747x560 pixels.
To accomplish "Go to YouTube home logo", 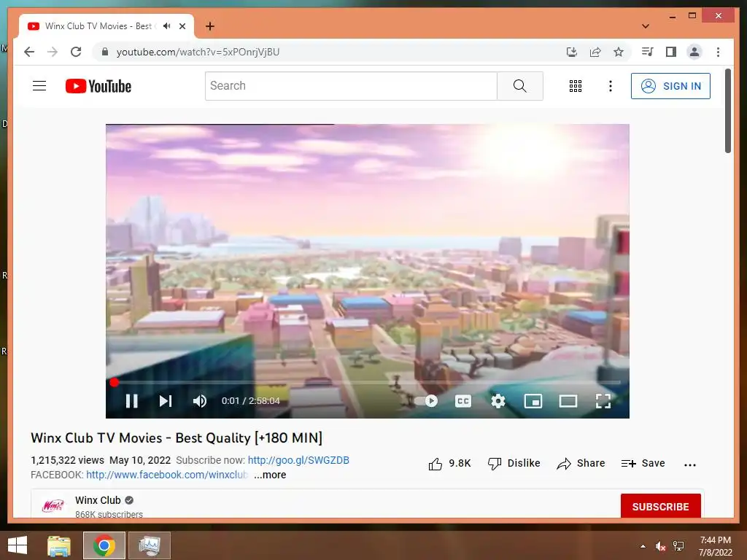I will click(x=98, y=86).
